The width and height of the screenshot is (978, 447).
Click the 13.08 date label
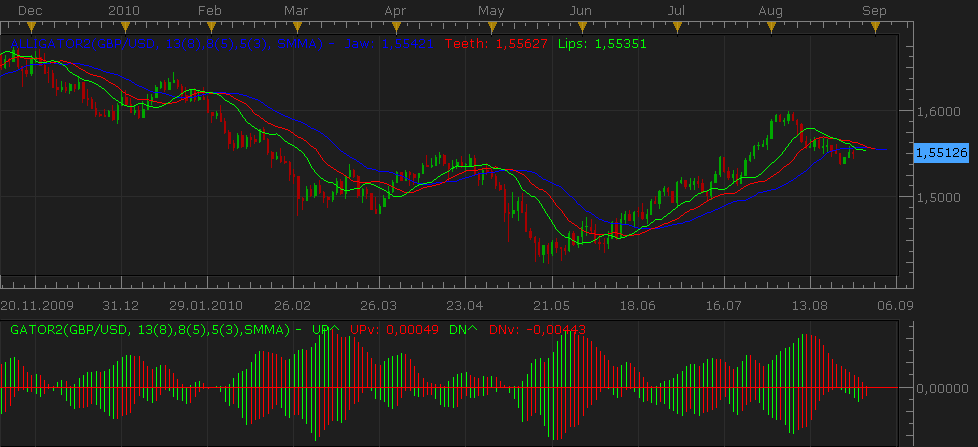pyautogui.click(x=810, y=306)
